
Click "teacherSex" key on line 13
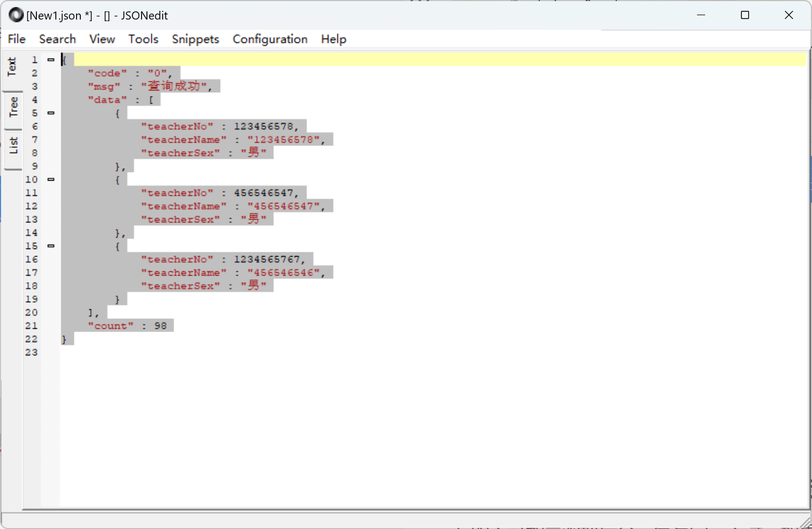pyautogui.click(x=181, y=220)
